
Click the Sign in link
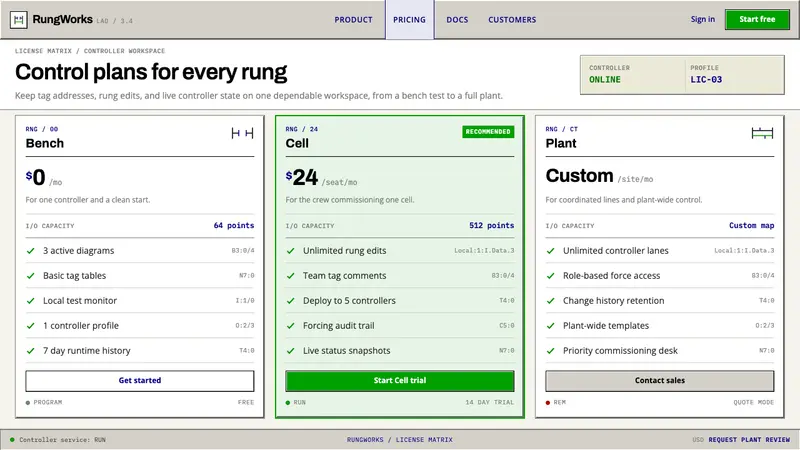(703, 19)
